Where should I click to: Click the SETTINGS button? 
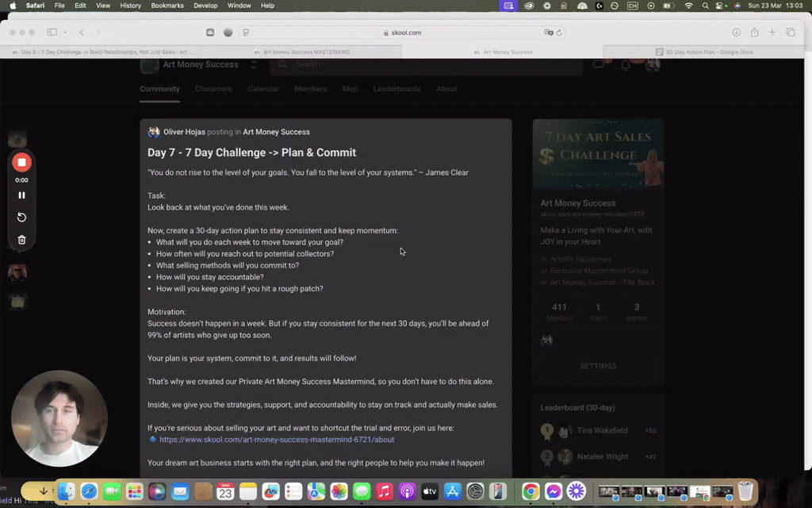pos(598,366)
